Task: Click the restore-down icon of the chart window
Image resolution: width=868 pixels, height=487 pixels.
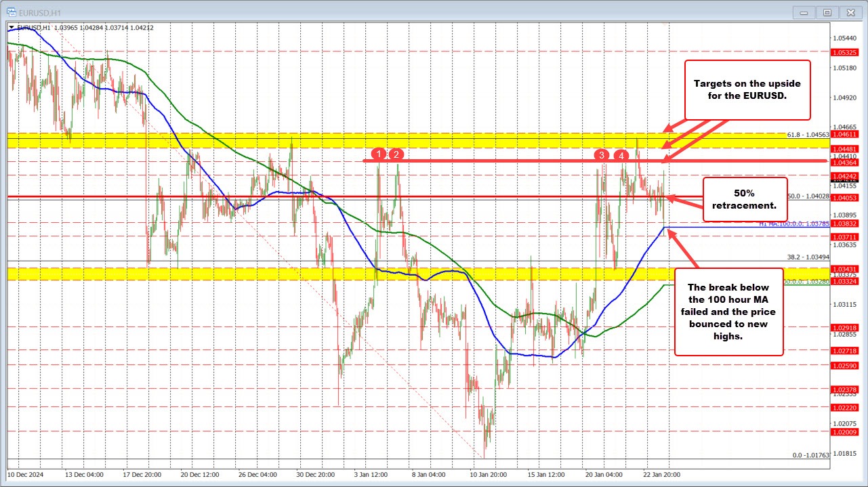Action: pyautogui.click(x=827, y=12)
